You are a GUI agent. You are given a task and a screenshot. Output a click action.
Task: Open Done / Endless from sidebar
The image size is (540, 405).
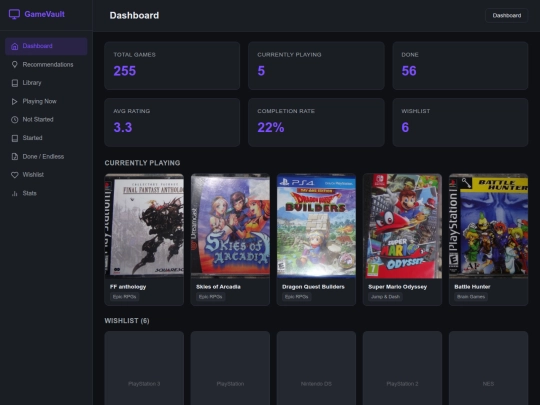coord(46,156)
